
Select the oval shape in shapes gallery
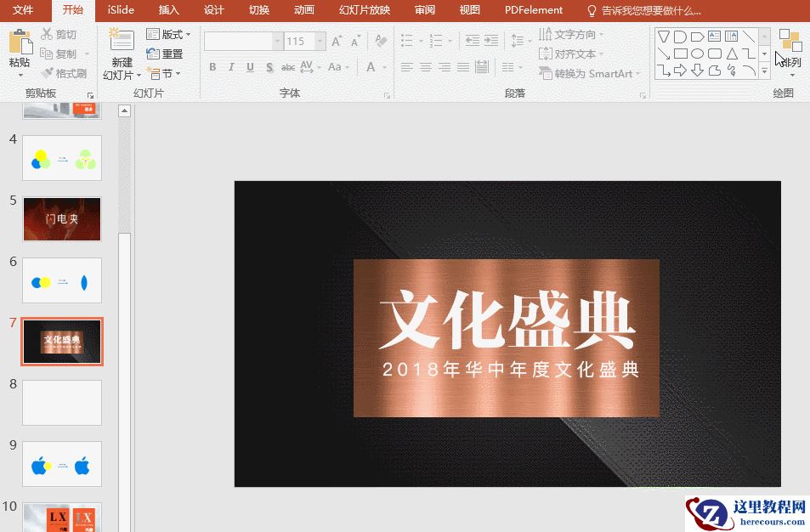[x=697, y=54]
